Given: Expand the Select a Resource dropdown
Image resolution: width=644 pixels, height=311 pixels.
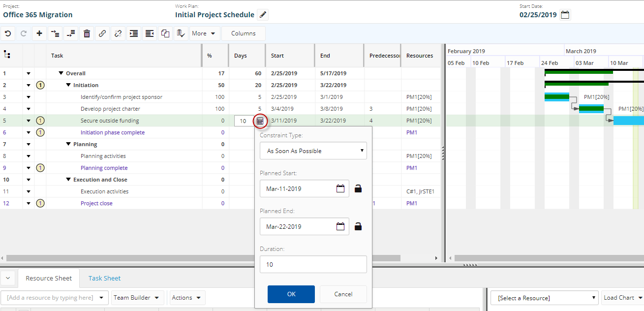Looking at the screenshot, I should (x=544, y=298).
